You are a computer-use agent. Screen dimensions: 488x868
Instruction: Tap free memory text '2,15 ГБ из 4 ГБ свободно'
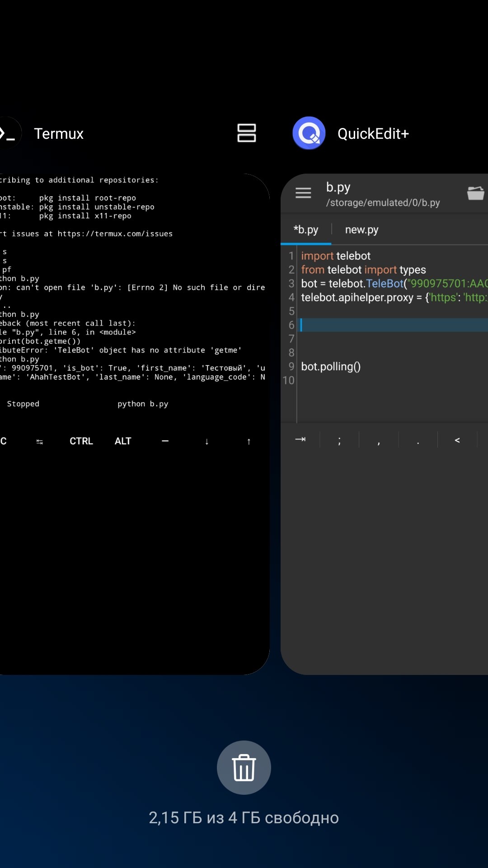[x=244, y=818]
